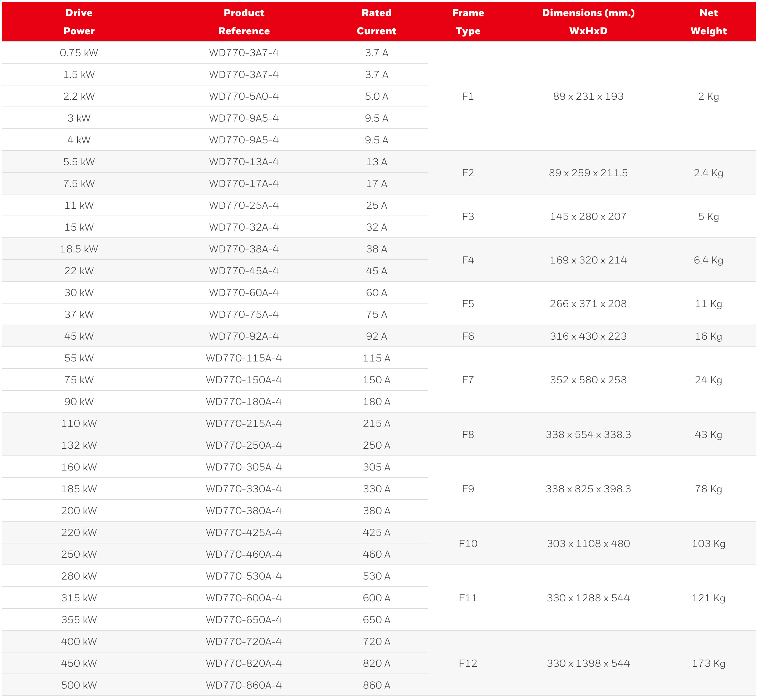The width and height of the screenshot is (760, 700).
Task: Click product reference WD770-32A-4
Action: 244,227
